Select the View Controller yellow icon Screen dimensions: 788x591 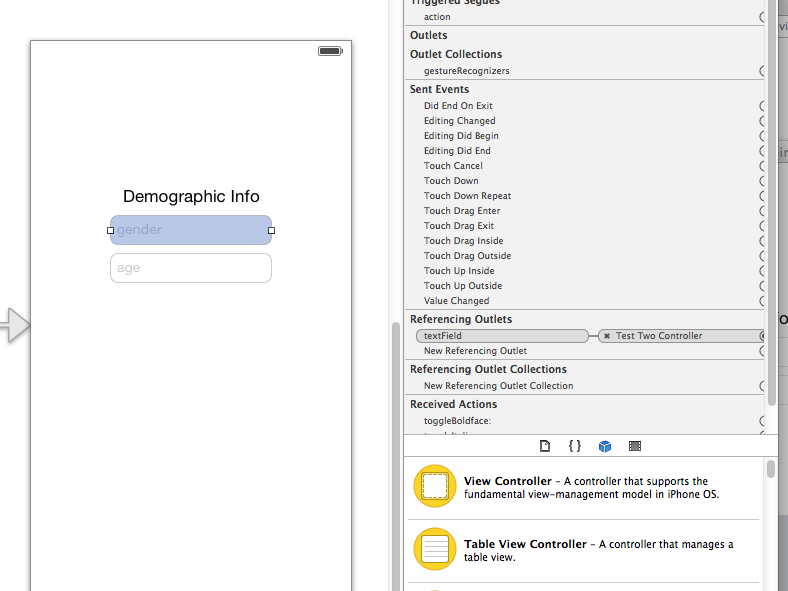pos(435,486)
